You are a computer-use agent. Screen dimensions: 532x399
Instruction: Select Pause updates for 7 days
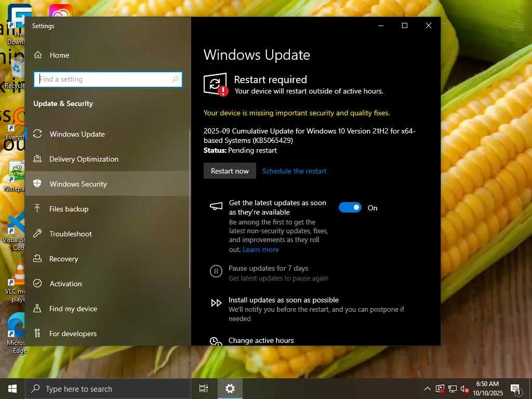(x=268, y=268)
